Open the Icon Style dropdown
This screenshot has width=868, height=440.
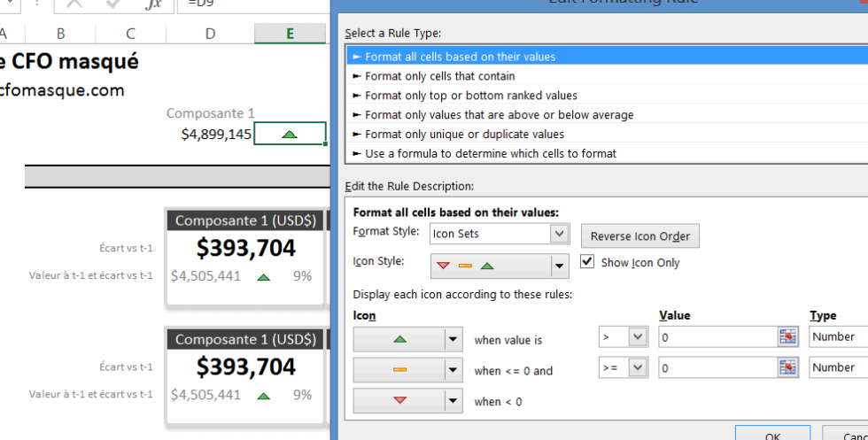click(x=500, y=266)
